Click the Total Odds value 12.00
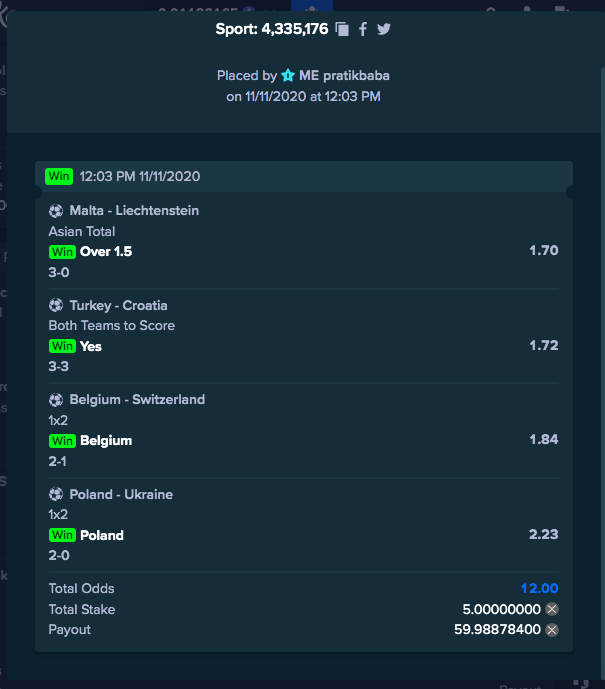 539,588
